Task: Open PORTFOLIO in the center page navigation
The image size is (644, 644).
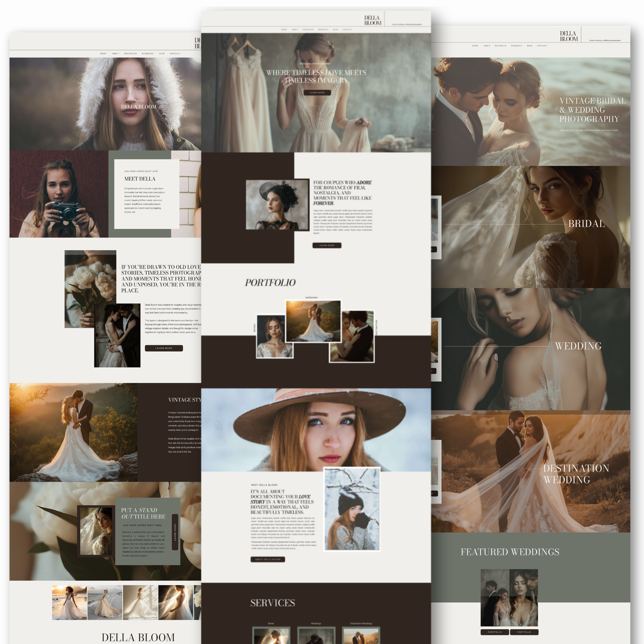Action: click(308, 29)
